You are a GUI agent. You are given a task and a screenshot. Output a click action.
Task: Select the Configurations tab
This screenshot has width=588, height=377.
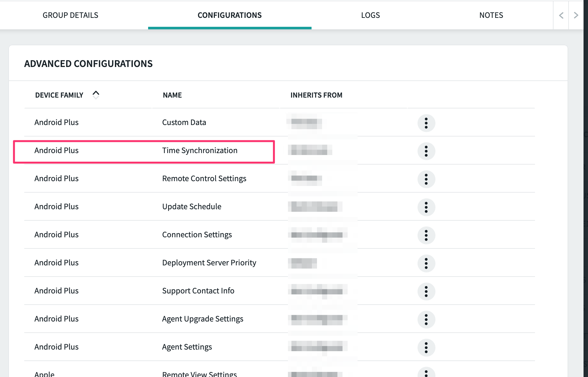(x=230, y=15)
